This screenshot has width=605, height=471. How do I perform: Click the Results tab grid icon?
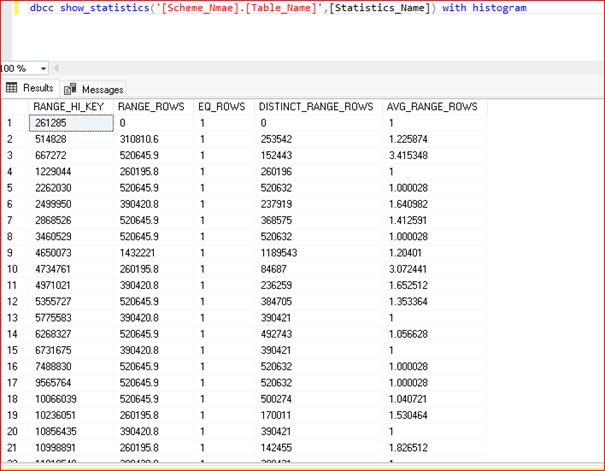pyautogui.click(x=13, y=89)
